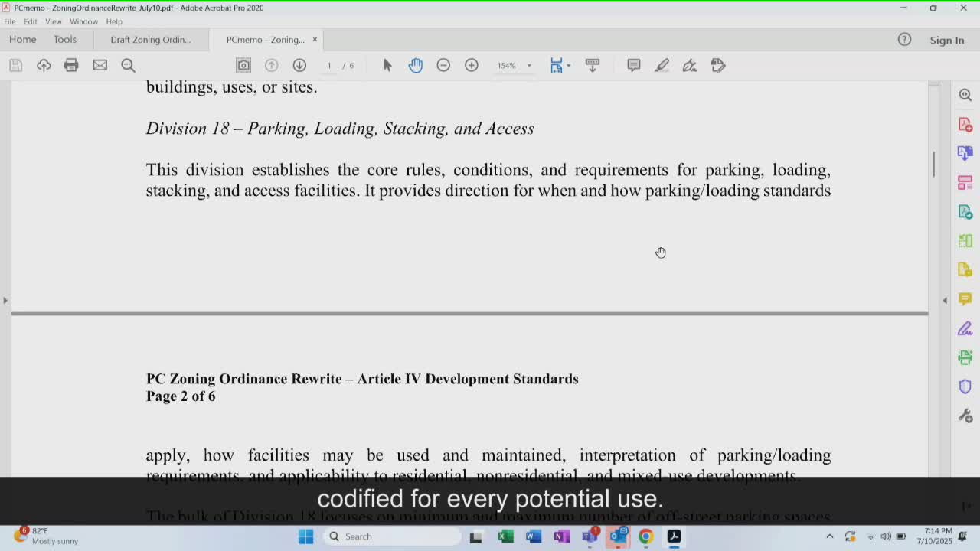The height and width of the screenshot is (551, 980).
Task: Choose the Selection arrow tool
Action: coord(387,66)
